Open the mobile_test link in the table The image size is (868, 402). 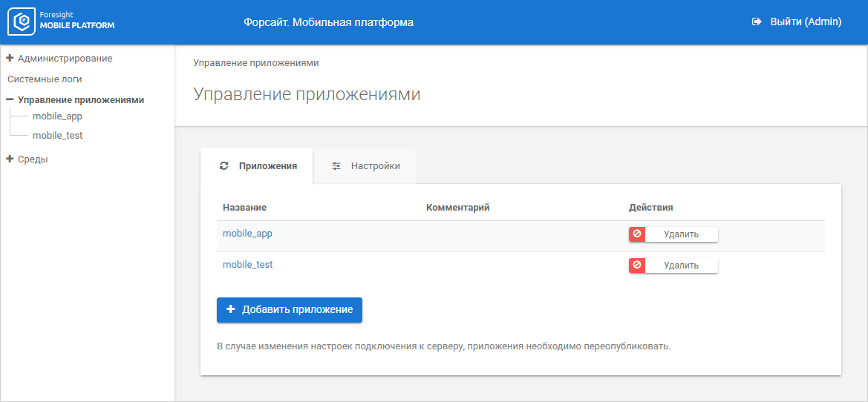248,264
